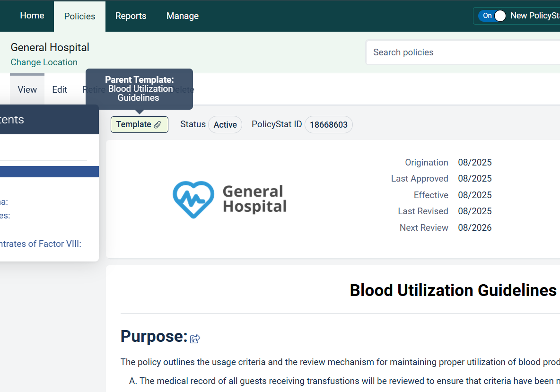The height and width of the screenshot is (392, 560).
Task: Click the share icon next to the Purpose heading
Action: click(x=195, y=339)
